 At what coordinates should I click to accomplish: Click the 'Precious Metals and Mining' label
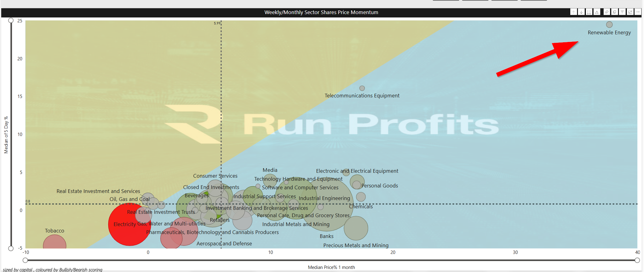pyautogui.click(x=356, y=245)
